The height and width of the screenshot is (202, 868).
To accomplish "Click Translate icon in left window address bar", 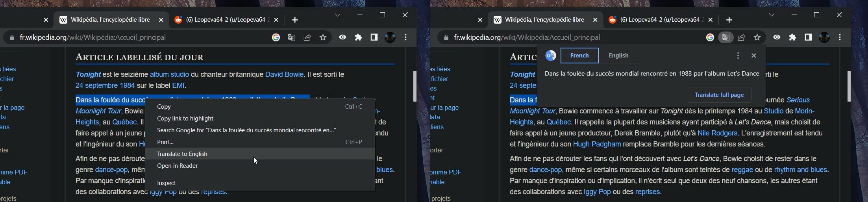I will point(291,37).
